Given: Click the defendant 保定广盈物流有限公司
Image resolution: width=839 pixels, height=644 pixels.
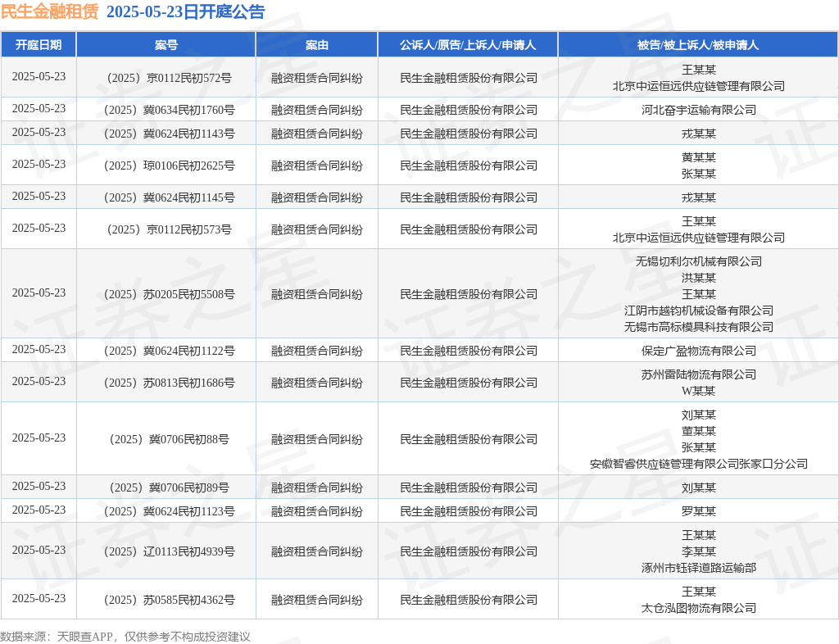Looking at the screenshot, I should [x=699, y=351].
